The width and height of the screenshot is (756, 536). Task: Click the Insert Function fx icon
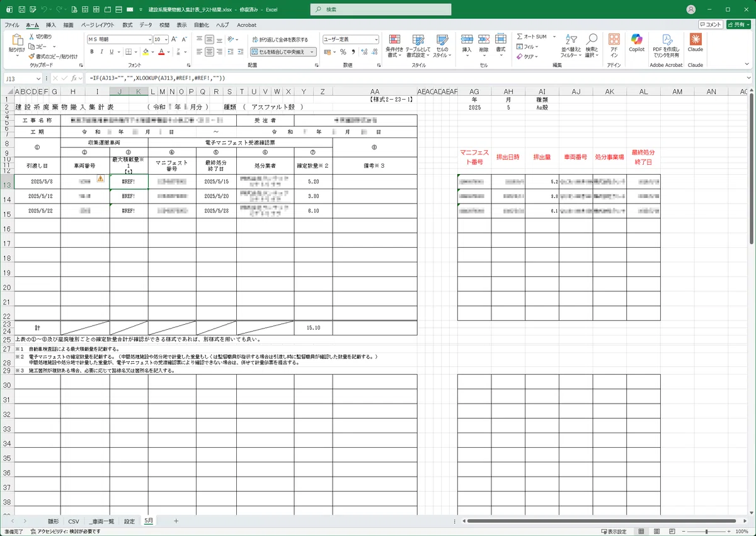74,78
